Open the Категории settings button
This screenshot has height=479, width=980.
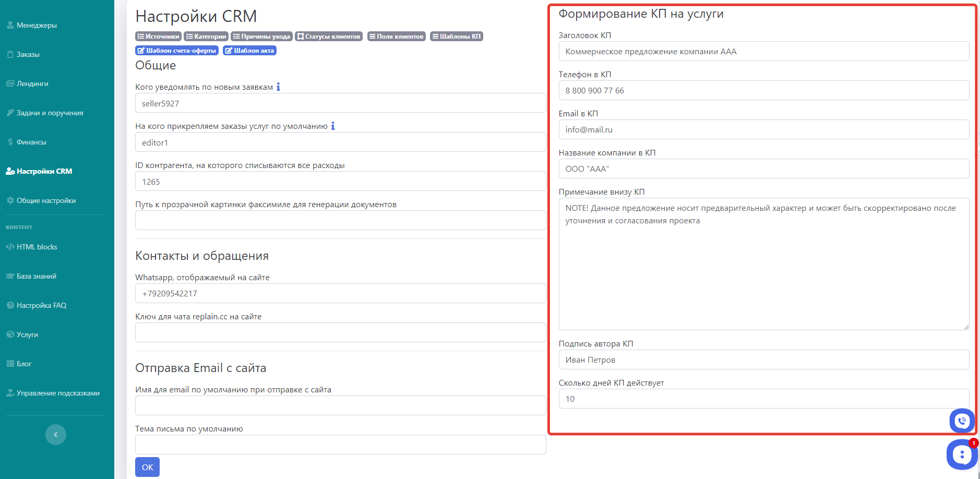206,37
